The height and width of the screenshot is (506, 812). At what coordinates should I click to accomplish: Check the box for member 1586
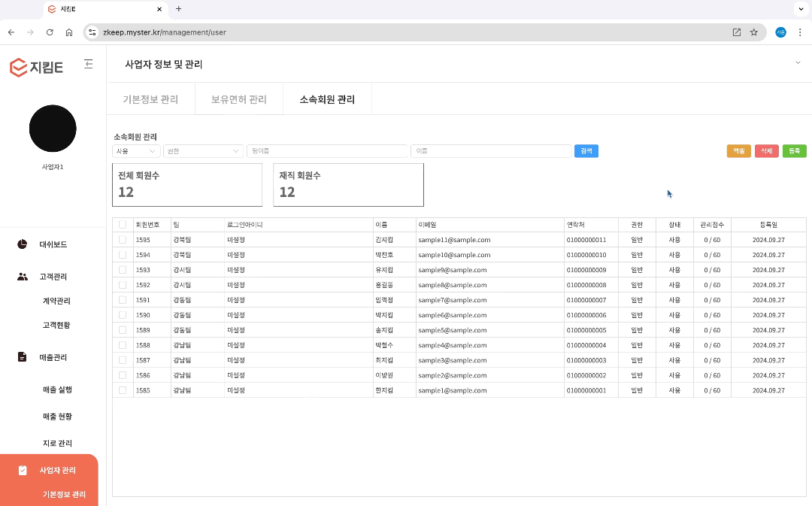[x=123, y=374]
